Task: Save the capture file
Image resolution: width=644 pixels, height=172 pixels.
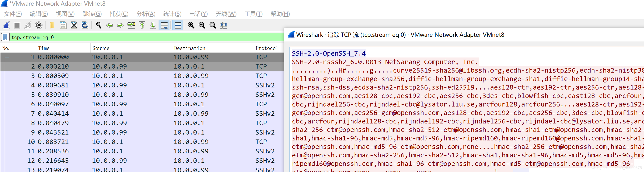Action: tap(63, 25)
